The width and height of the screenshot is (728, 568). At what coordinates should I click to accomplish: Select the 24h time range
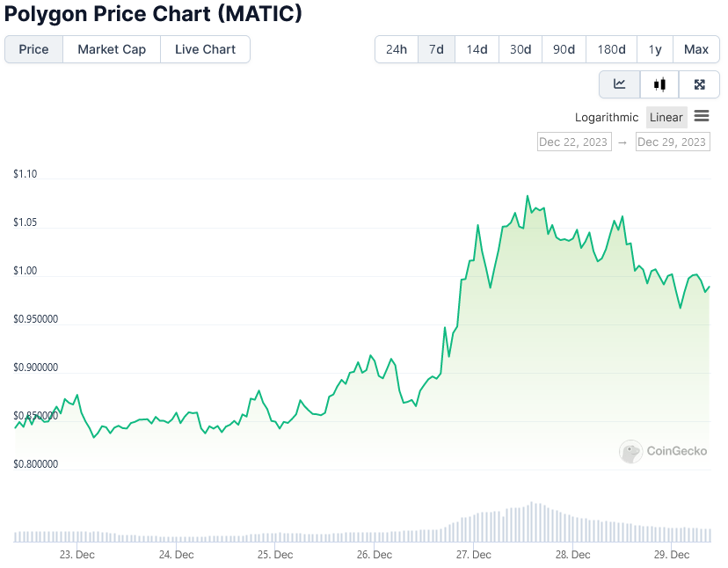click(x=397, y=49)
